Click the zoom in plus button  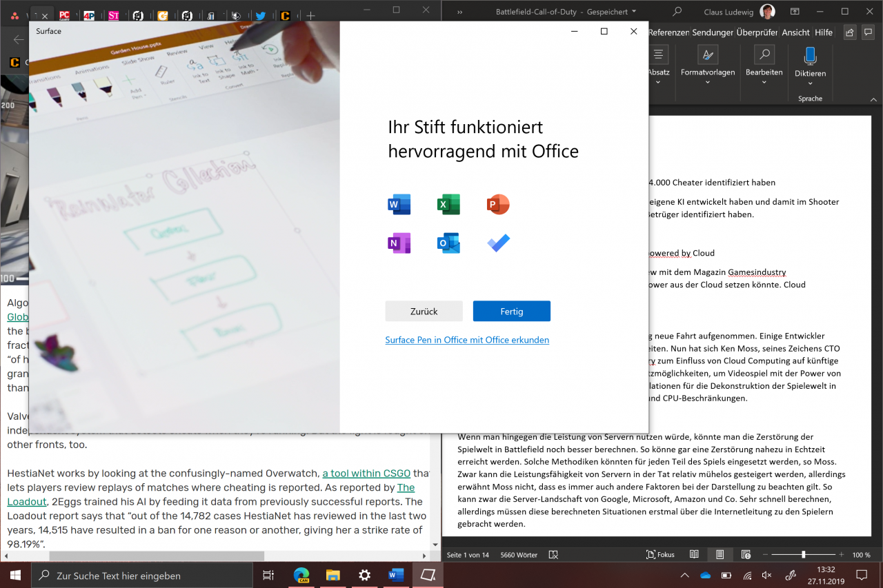pos(841,554)
